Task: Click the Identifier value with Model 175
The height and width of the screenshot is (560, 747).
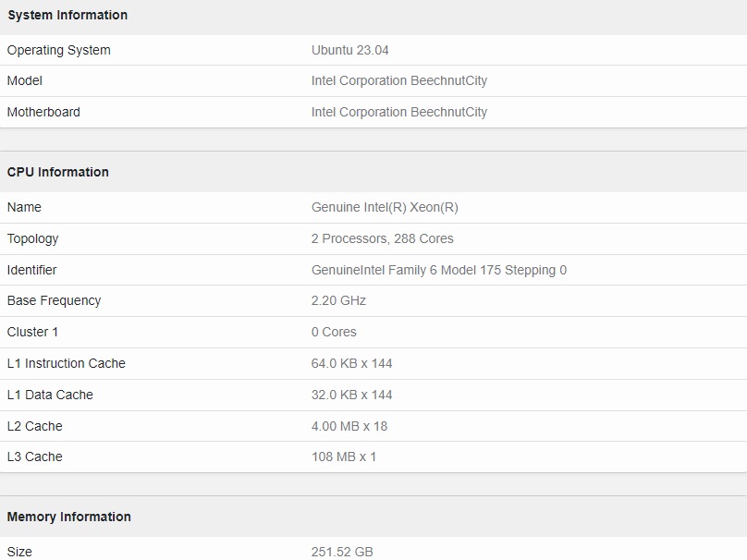Action: click(439, 270)
